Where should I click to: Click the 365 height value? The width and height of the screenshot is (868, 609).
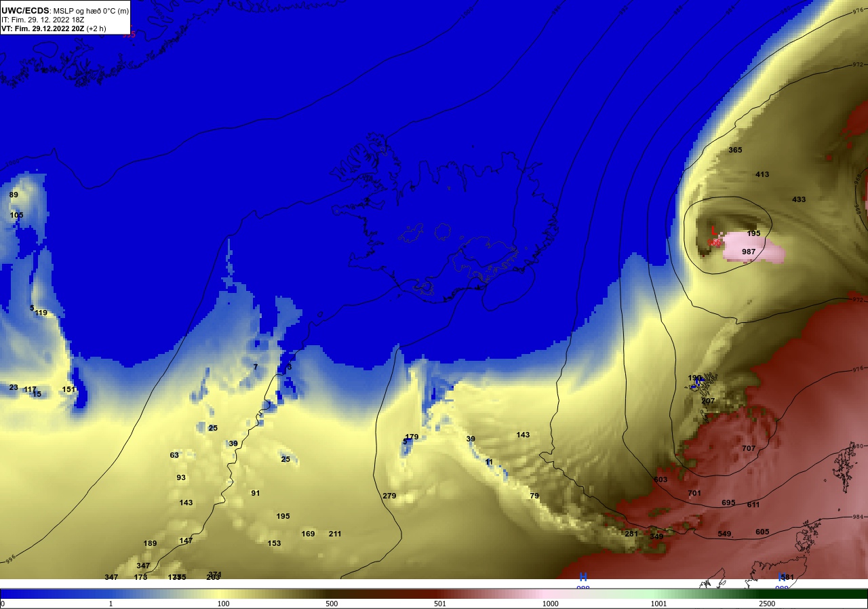[735, 150]
